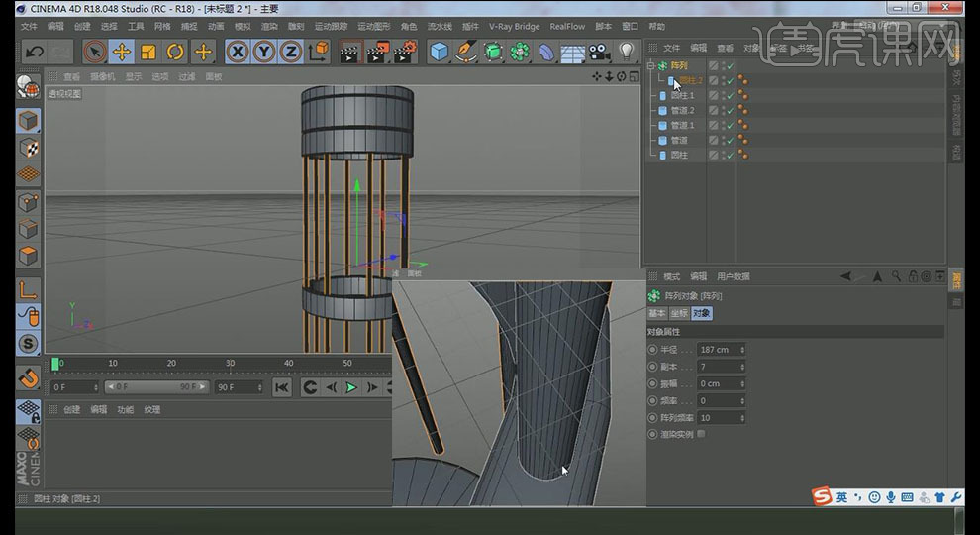Viewport: 980px width, 535px height.
Task: Switch to Polygons mode in left sidebar
Action: (28, 256)
